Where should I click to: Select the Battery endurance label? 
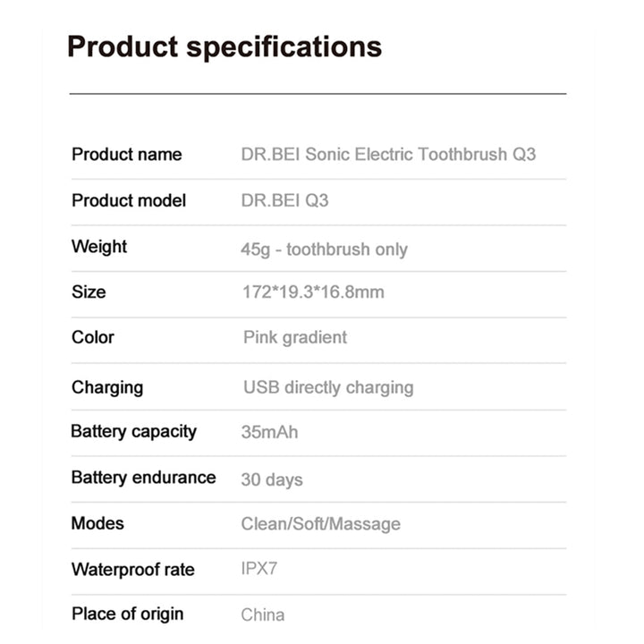tap(143, 478)
